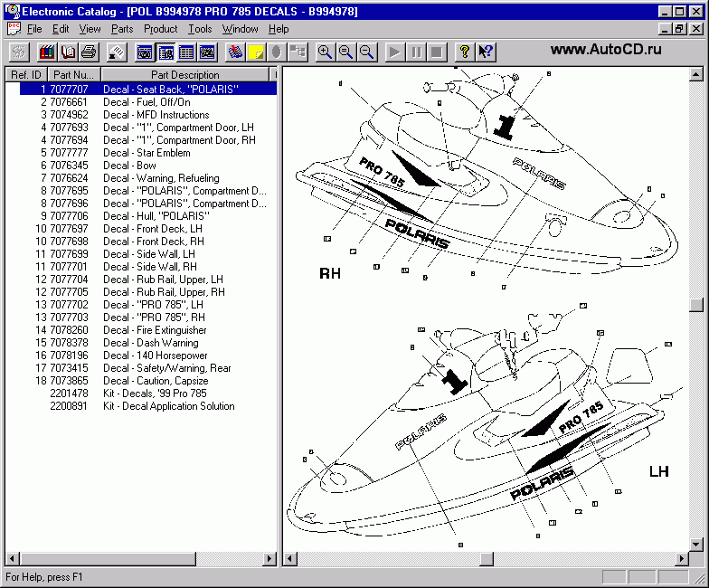
Task: Select the pressed list-and-picture view icon
Action: pyautogui.click(x=165, y=52)
